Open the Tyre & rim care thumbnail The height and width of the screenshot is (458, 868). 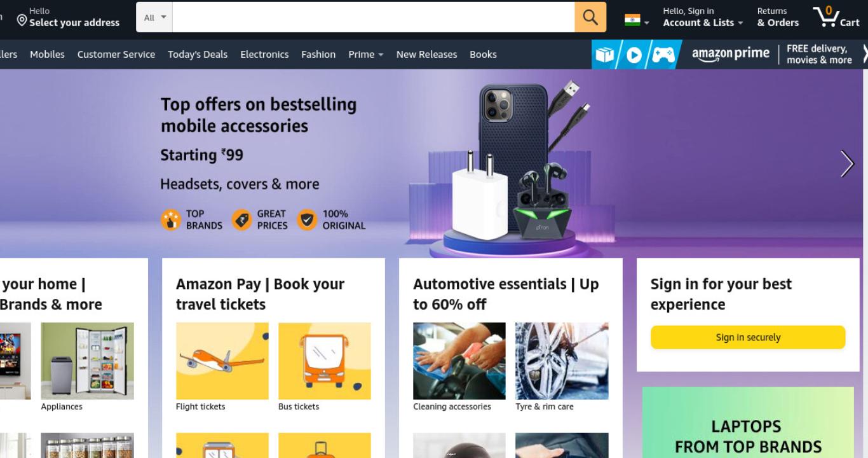pyautogui.click(x=562, y=361)
